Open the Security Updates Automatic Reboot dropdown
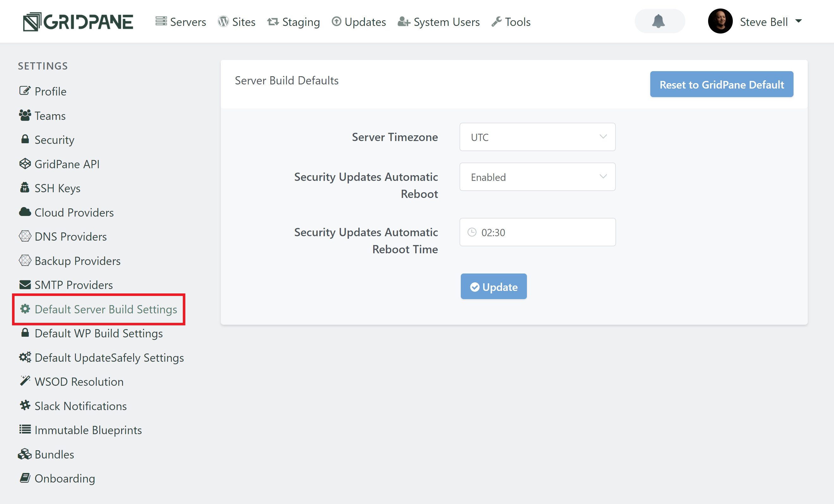The image size is (834, 504). (x=537, y=177)
